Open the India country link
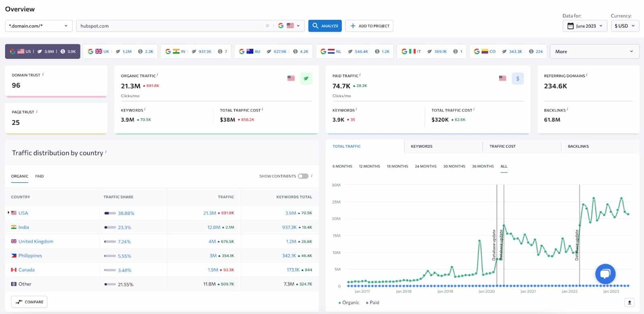 coord(24,227)
